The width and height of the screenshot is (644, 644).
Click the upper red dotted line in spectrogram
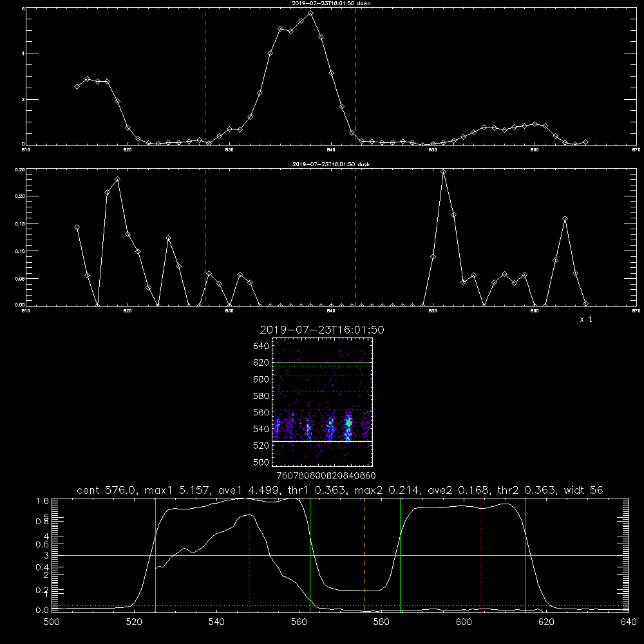tap(322, 376)
